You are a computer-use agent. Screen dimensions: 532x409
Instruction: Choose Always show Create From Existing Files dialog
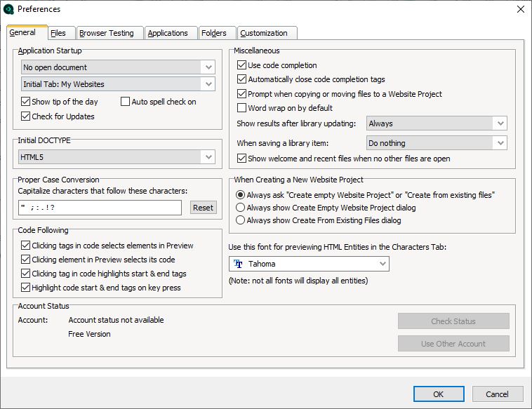tap(240, 220)
